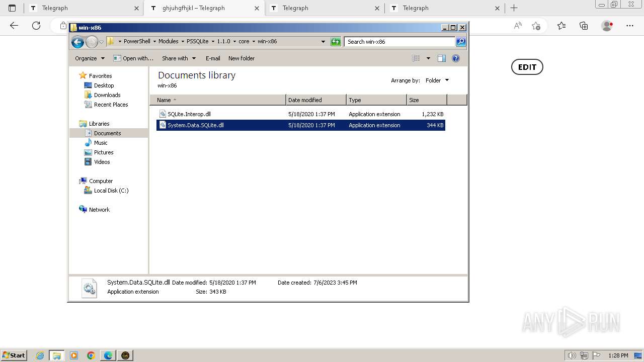Open the address bar history dropdown

tap(323, 42)
